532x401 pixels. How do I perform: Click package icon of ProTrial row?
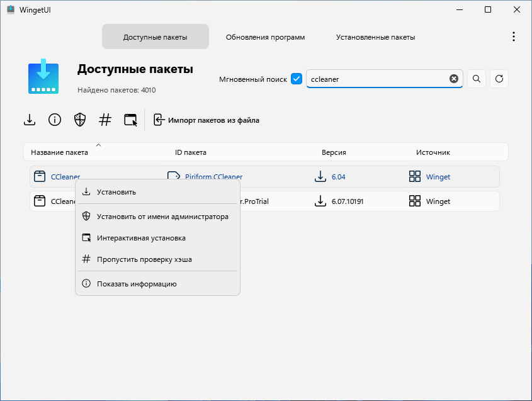tap(40, 201)
